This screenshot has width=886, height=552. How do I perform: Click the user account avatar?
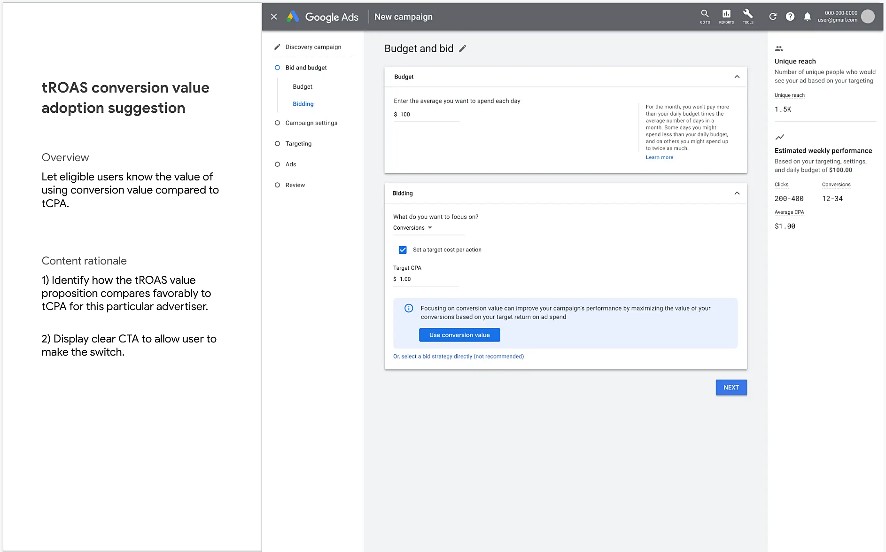click(867, 16)
